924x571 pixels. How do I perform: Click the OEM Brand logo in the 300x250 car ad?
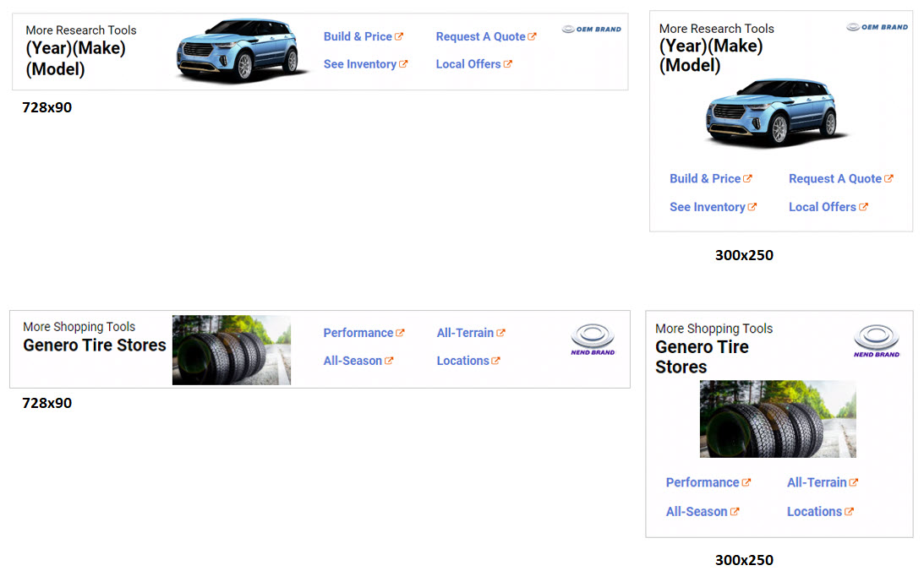point(877,27)
